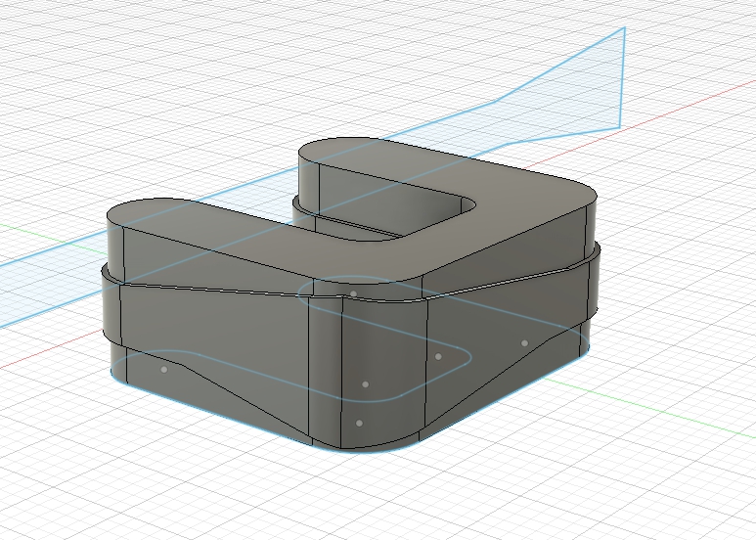756x540 pixels.
Task: Click the sketch point on the top edge above the front corner
Action: click(x=353, y=292)
